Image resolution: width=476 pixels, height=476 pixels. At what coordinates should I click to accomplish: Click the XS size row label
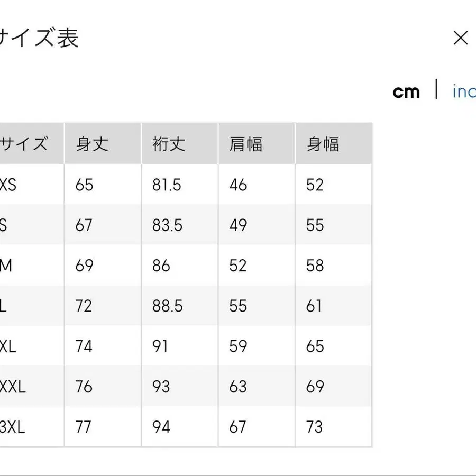pyautogui.click(x=8, y=185)
